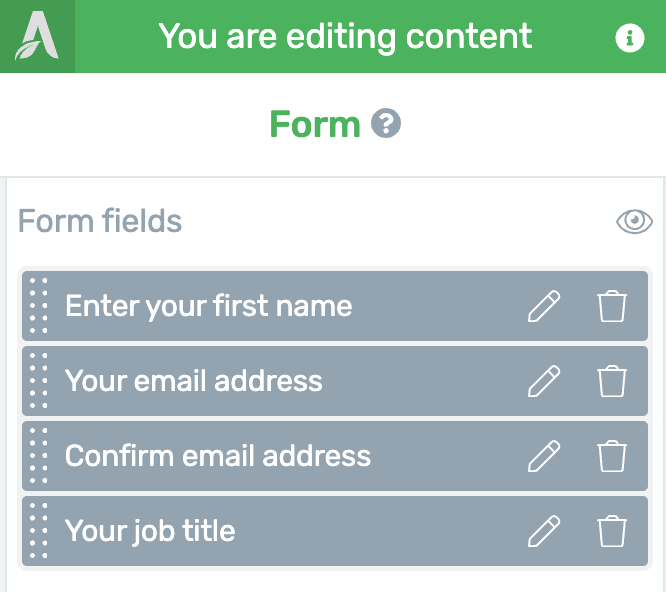Edit the 'Enter your first name' field
This screenshot has width=666, height=592.
point(544,306)
